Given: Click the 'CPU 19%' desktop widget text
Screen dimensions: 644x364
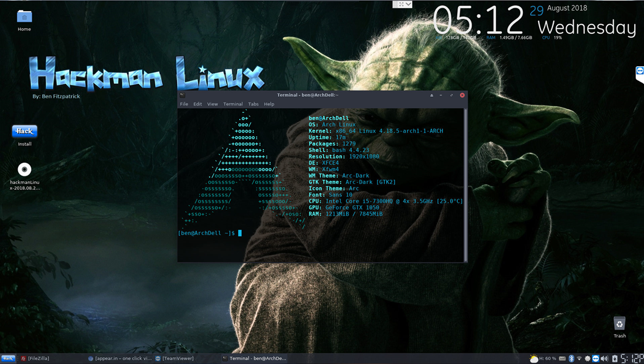Looking at the screenshot, I should pos(552,38).
